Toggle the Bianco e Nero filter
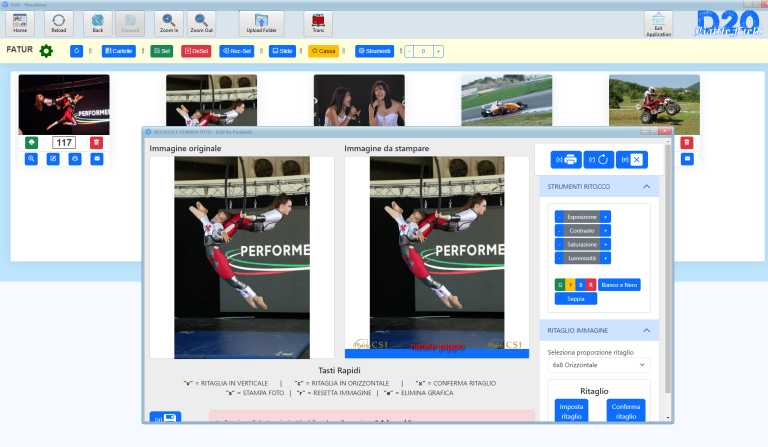This screenshot has width=768, height=447. 620,284
